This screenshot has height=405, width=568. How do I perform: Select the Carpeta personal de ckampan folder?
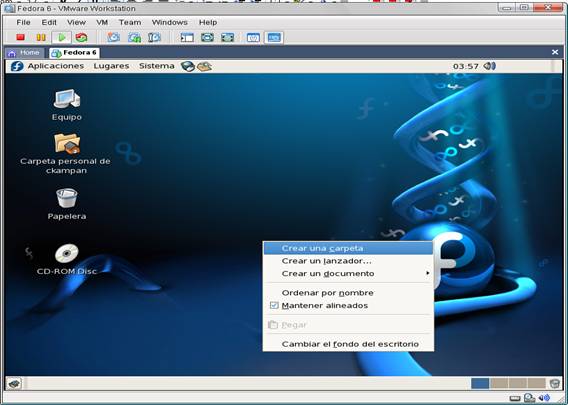click(x=66, y=154)
